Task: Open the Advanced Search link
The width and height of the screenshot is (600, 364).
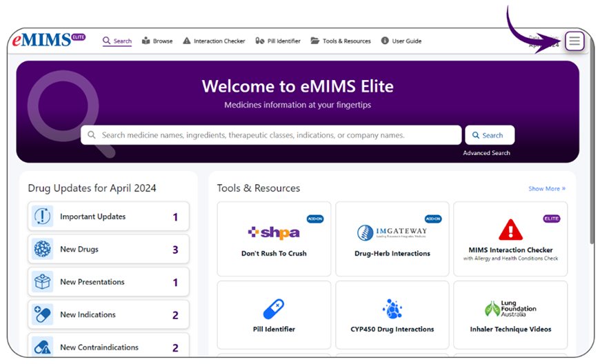Action: point(486,153)
